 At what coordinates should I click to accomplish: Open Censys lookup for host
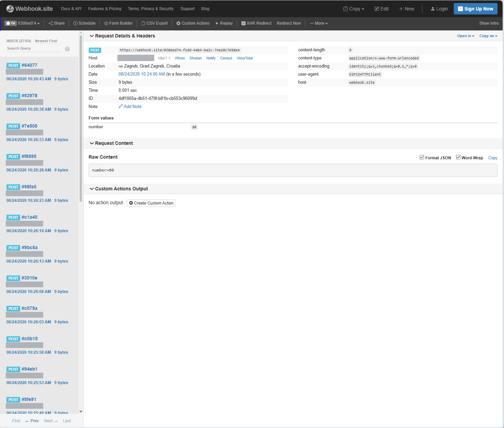226,58
